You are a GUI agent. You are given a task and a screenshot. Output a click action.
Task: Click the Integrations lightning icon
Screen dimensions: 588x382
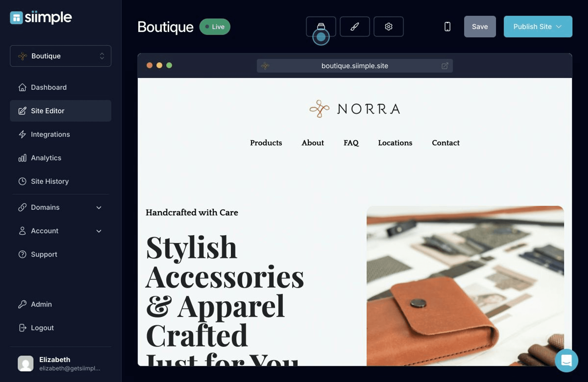tap(22, 134)
